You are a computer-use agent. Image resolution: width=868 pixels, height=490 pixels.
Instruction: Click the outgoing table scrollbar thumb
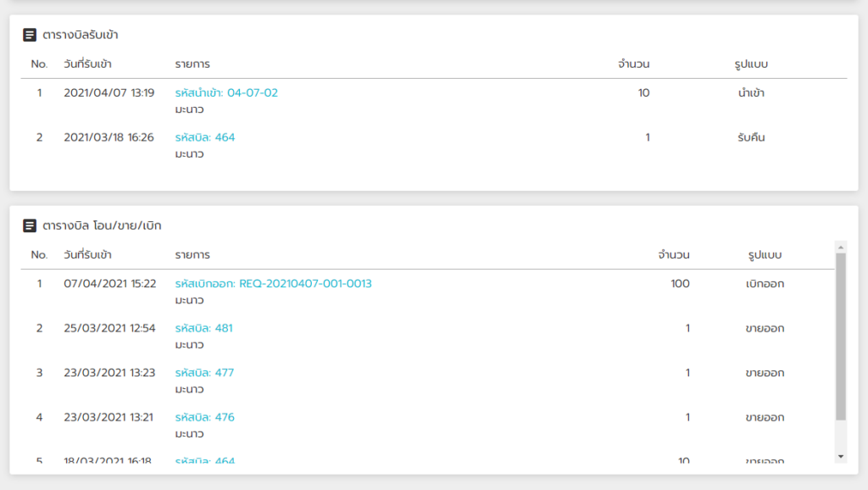coord(841,337)
